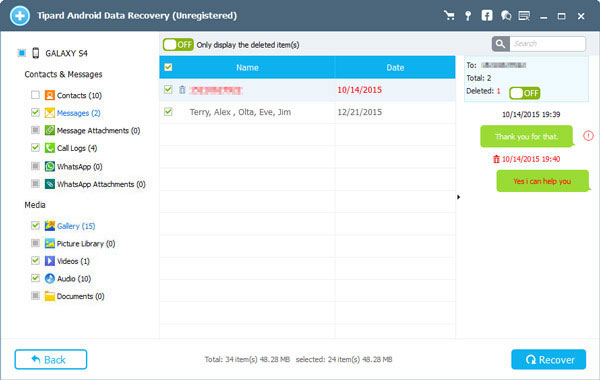Screen dimensions: 600x380
Task: Toggle the select-all checkbox in the Name header
Action: pyautogui.click(x=168, y=67)
